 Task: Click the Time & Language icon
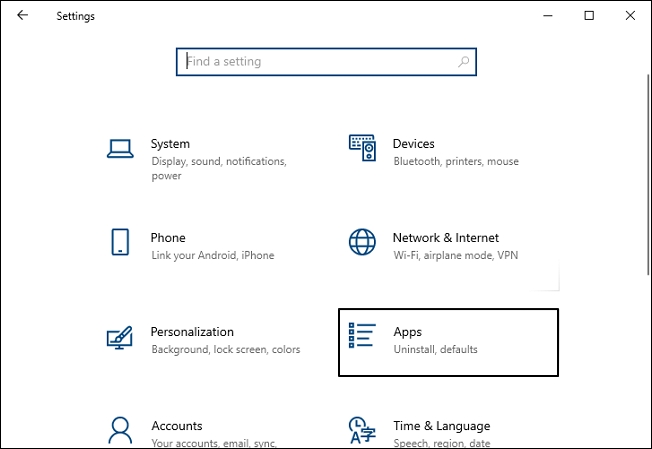point(362,430)
